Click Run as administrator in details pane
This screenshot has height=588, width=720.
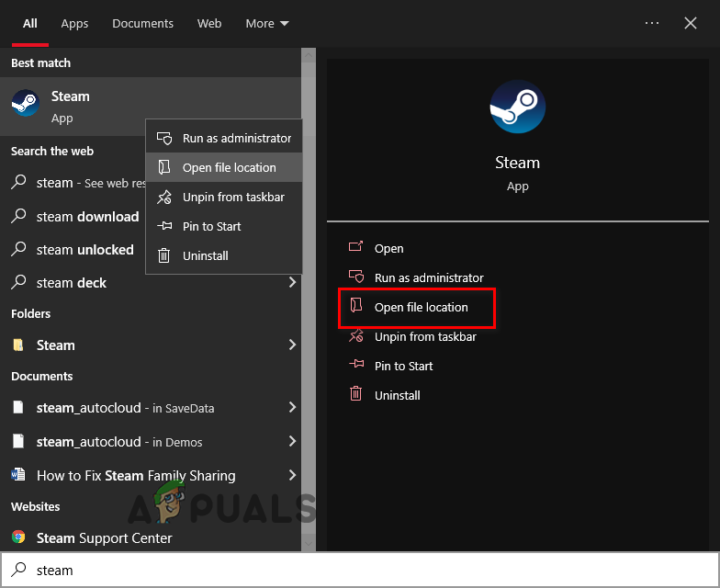pos(429,277)
